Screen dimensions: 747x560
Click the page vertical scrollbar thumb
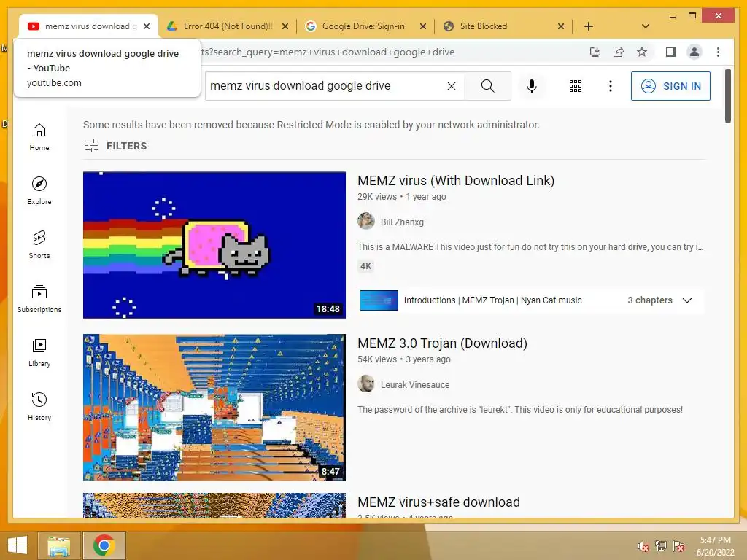pyautogui.click(x=727, y=96)
